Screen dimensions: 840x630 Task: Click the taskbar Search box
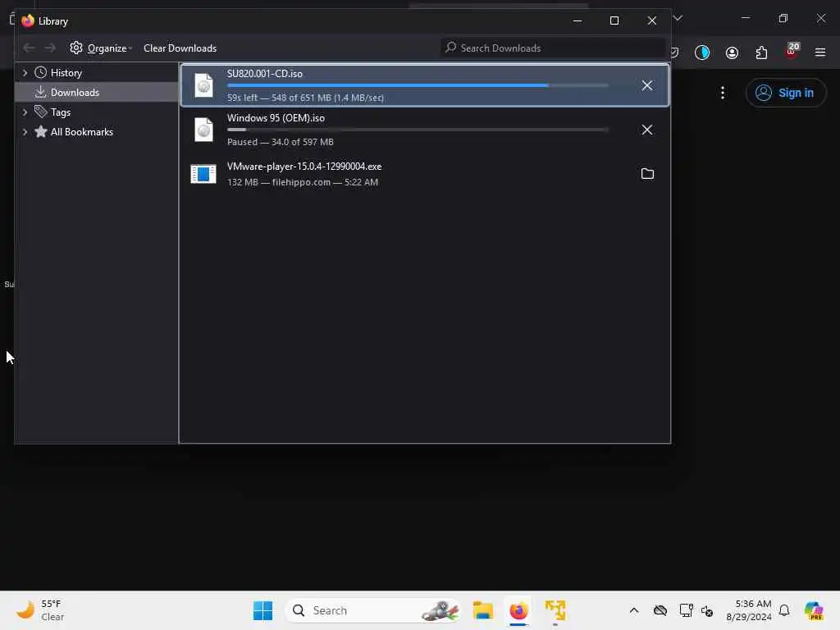coord(374,610)
